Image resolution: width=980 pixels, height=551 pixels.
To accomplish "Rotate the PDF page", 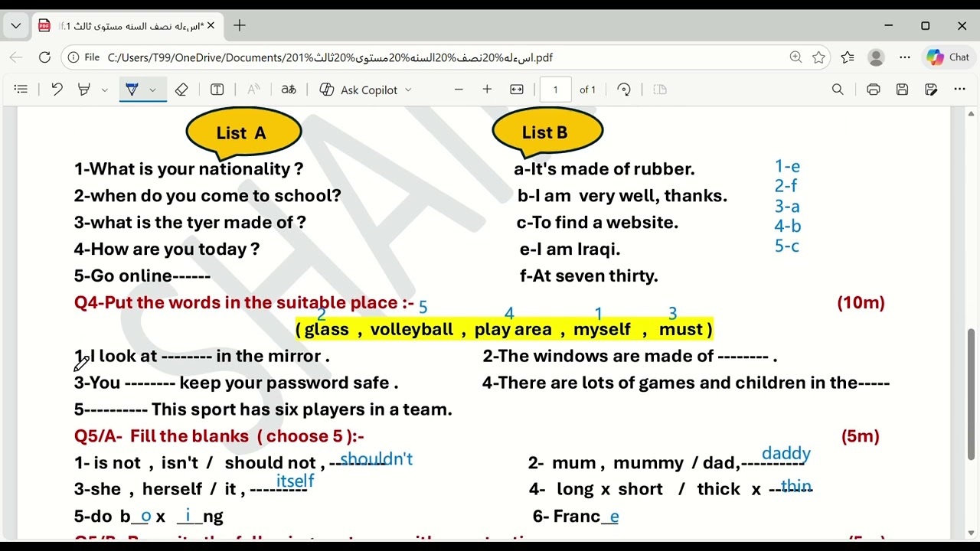I will (624, 90).
